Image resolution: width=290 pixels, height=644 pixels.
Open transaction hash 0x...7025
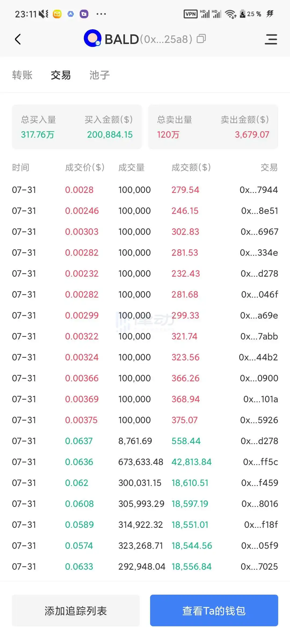[259, 567]
